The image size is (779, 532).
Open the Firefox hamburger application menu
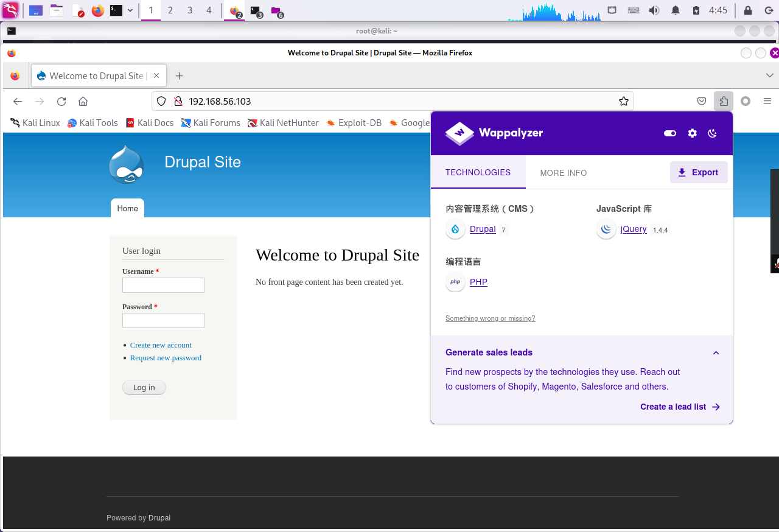767,102
